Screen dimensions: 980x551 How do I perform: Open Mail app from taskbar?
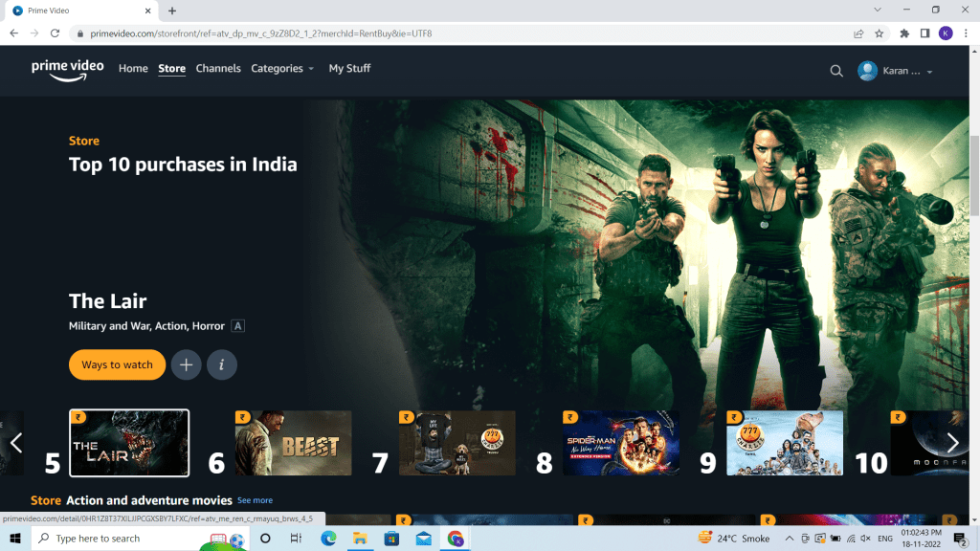click(423, 538)
